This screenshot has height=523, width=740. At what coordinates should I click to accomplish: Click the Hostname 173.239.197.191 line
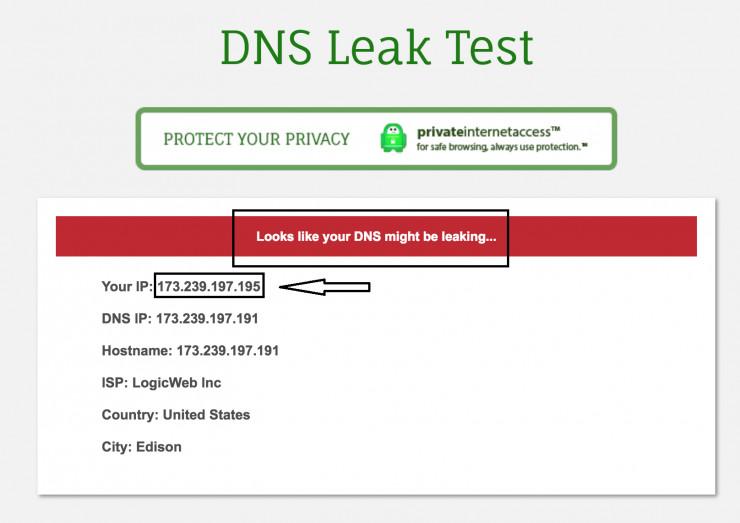190,351
